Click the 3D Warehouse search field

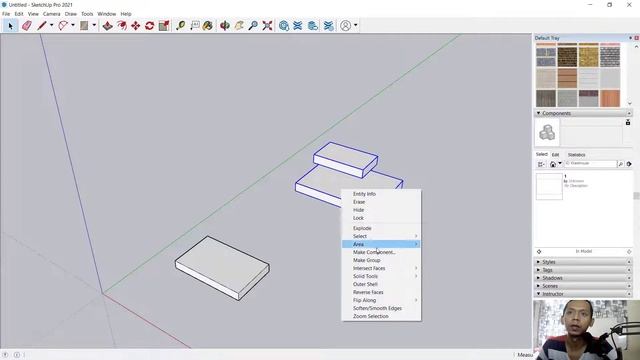tap(591, 164)
